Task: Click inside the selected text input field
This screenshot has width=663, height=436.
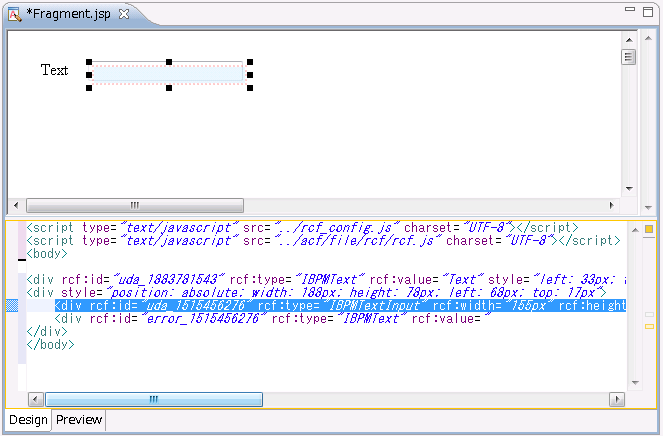Action: (x=168, y=74)
